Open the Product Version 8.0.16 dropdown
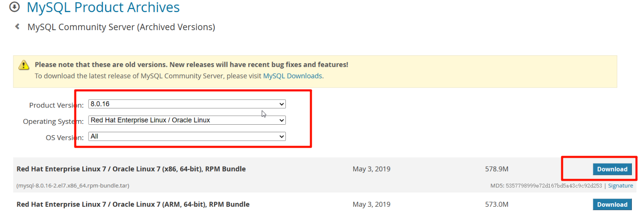 tap(187, 104)
